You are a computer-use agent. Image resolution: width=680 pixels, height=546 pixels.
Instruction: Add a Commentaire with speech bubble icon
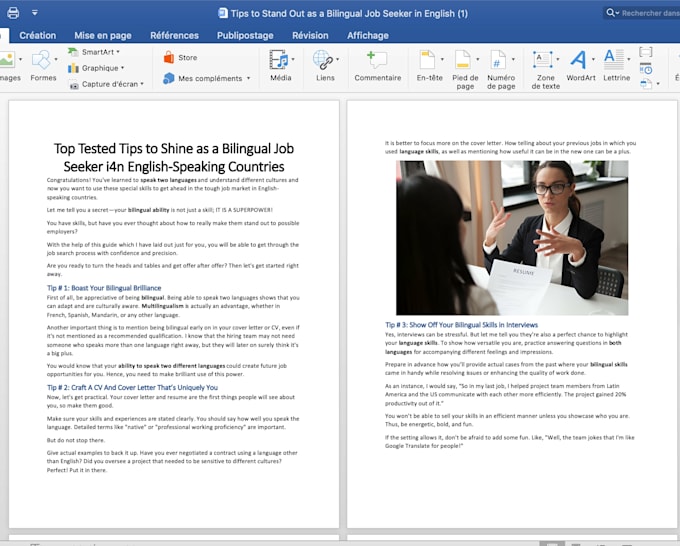tap(377, 59)
